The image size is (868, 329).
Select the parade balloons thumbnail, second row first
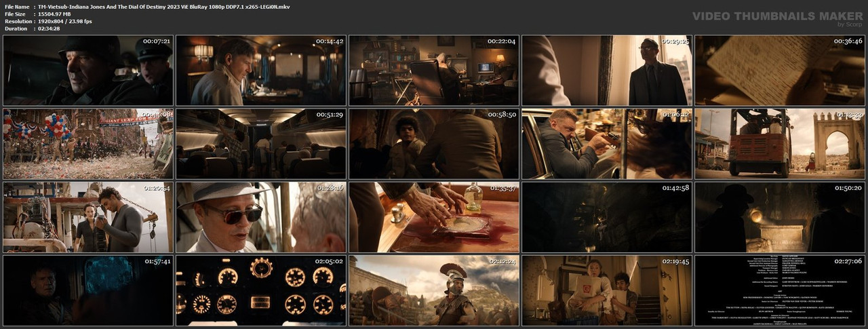pyautogui.click(x=88, y=144)
